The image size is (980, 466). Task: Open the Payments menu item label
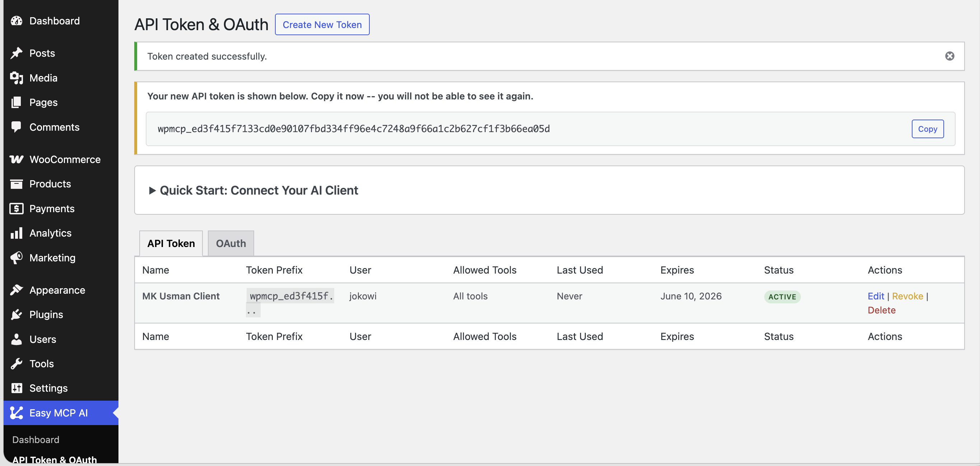pos(52,209)
